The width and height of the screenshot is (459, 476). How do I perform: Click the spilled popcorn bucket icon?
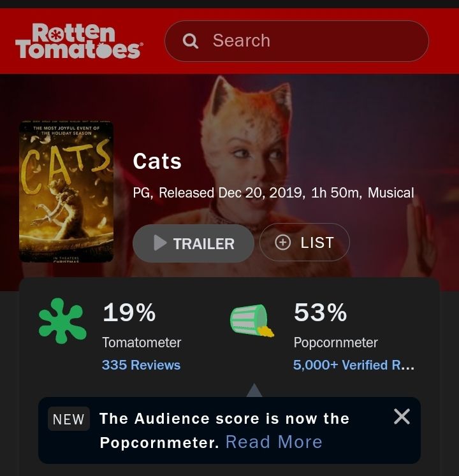pos(252,321)
